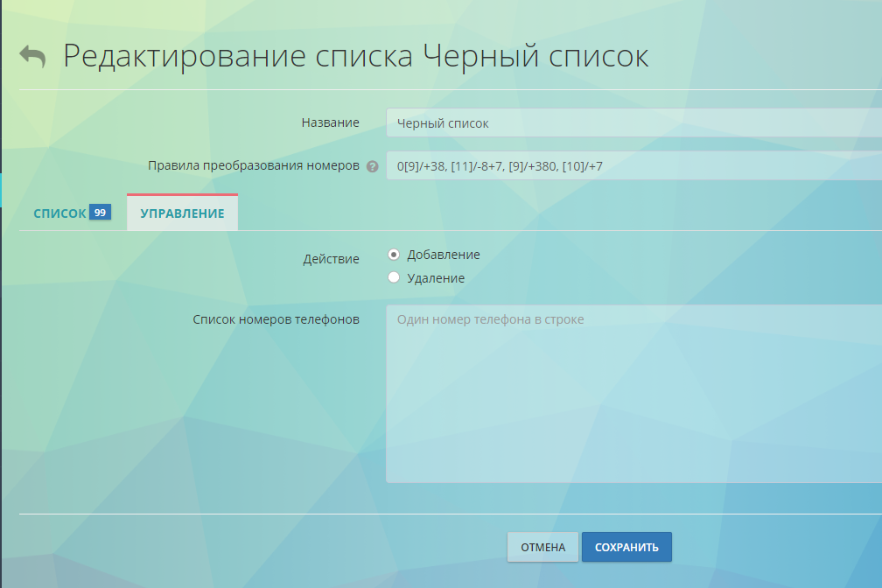Viewport: 882px width, 588px height.
Task: Select the Добавление radio button
Action: coord(394,254)
